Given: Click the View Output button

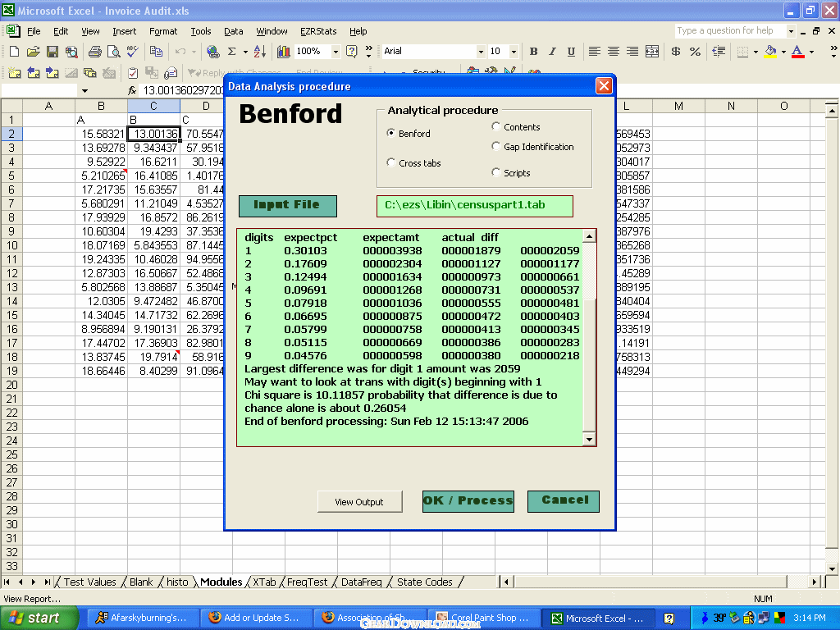Looking at the screenshot, I should (359, 501).
